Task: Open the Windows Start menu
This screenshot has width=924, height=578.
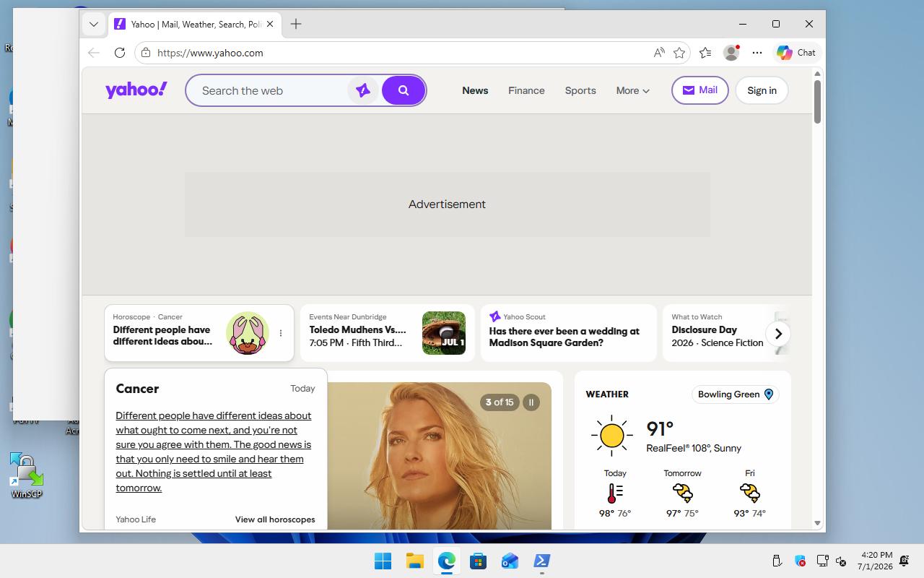Action: coord(383,561)
